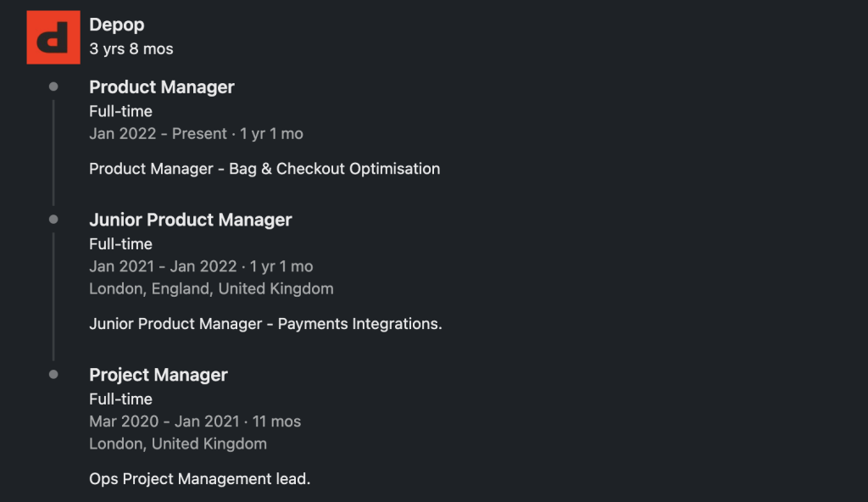Click 'Mar 2020 - Jan 2021' date range
This screenshot has width=868, height=502.
point(164,421)
